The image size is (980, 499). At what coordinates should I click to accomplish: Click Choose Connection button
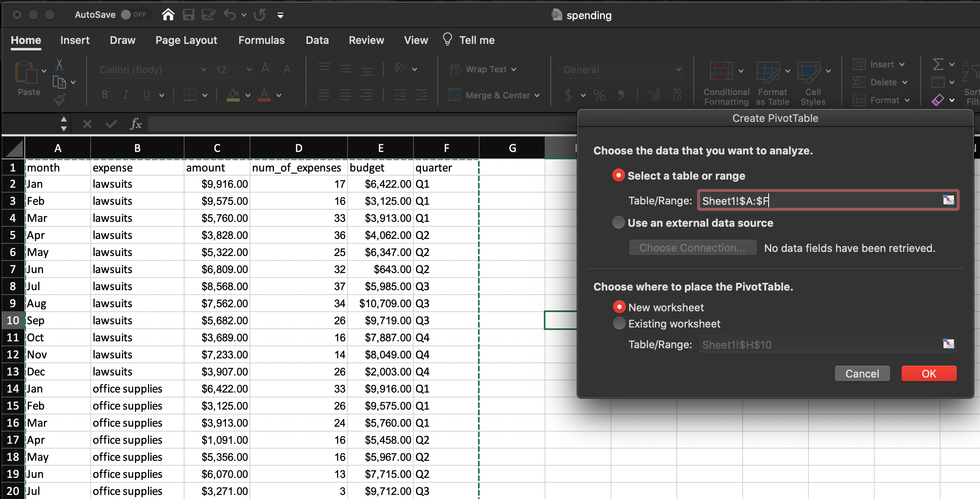(692, 248)
